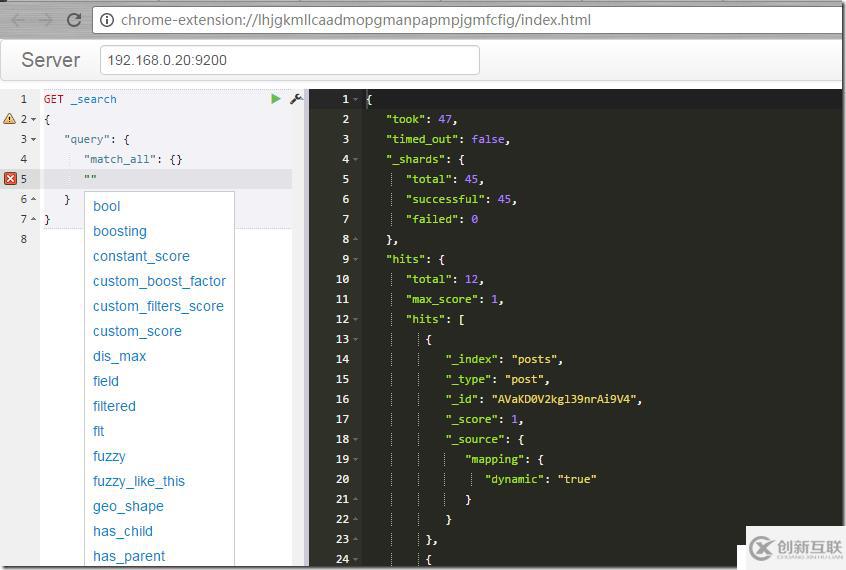The width and height of the screenshot is (846, 570).
Task: Pick has_child suggestion
Action: click(122, 531)
